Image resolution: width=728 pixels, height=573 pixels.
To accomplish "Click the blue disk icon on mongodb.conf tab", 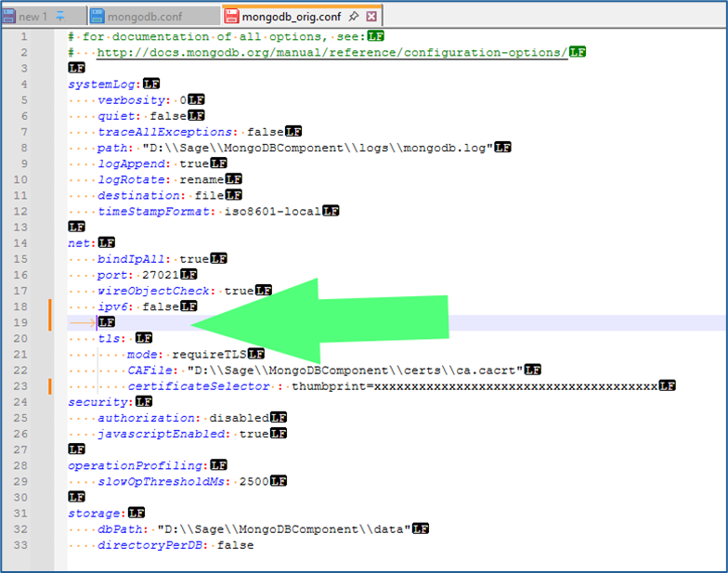I will (98, 16).
